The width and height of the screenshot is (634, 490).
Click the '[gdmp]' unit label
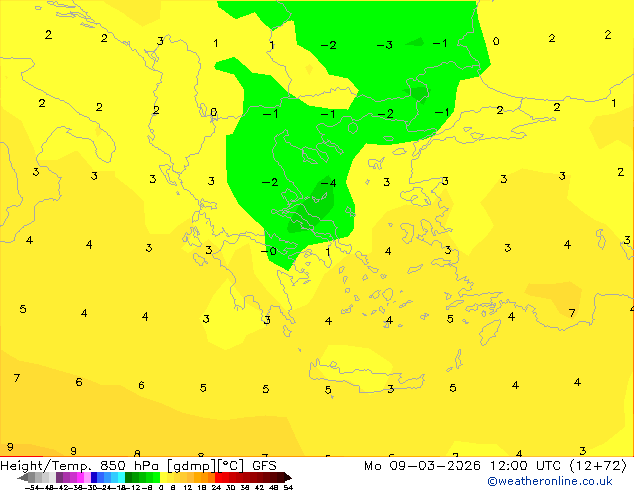click(191, 466)
